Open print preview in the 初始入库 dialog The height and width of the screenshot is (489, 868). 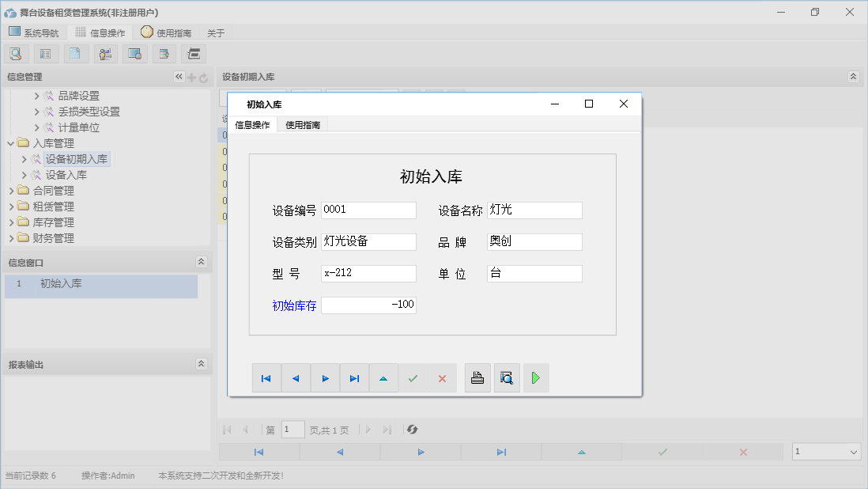(507, 377)
